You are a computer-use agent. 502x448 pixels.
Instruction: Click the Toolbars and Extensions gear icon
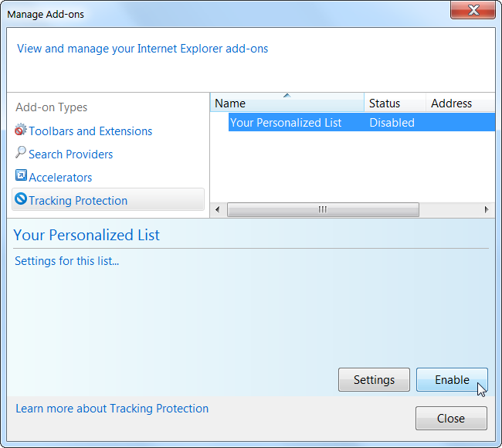(21, 131)
